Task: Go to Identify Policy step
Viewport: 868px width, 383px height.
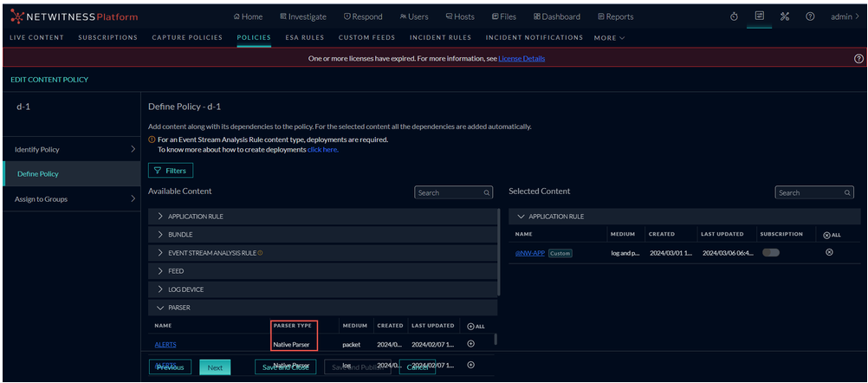Action: tap(71, 149)
